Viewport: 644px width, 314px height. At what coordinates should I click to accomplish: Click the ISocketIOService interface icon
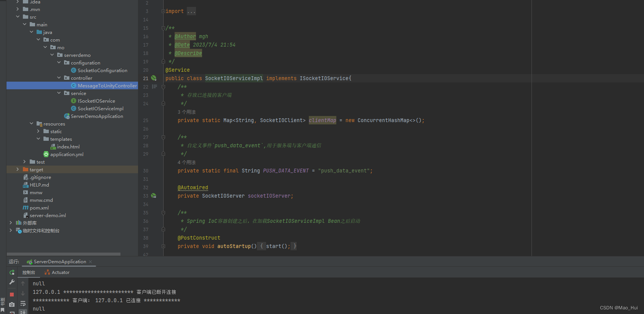[74, 101]
